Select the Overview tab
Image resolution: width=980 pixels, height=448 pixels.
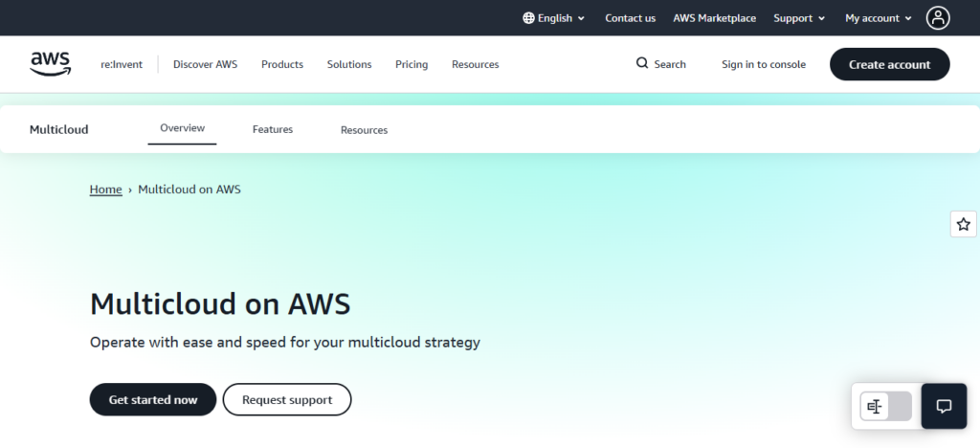(183, 128)
